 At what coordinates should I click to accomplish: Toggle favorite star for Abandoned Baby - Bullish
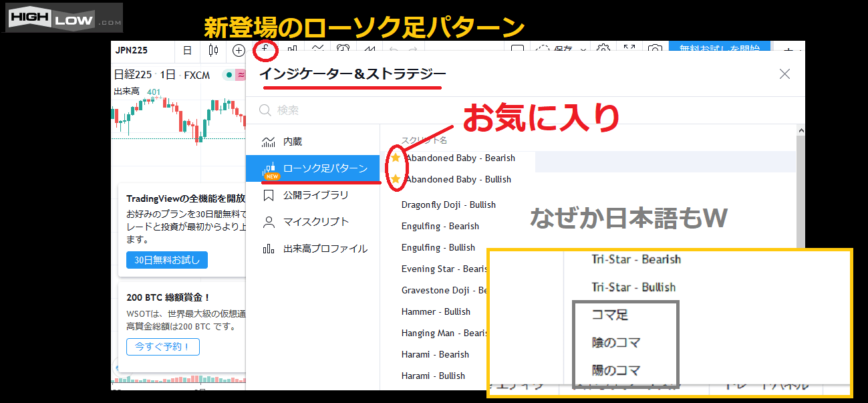click(x=396, y=179)
